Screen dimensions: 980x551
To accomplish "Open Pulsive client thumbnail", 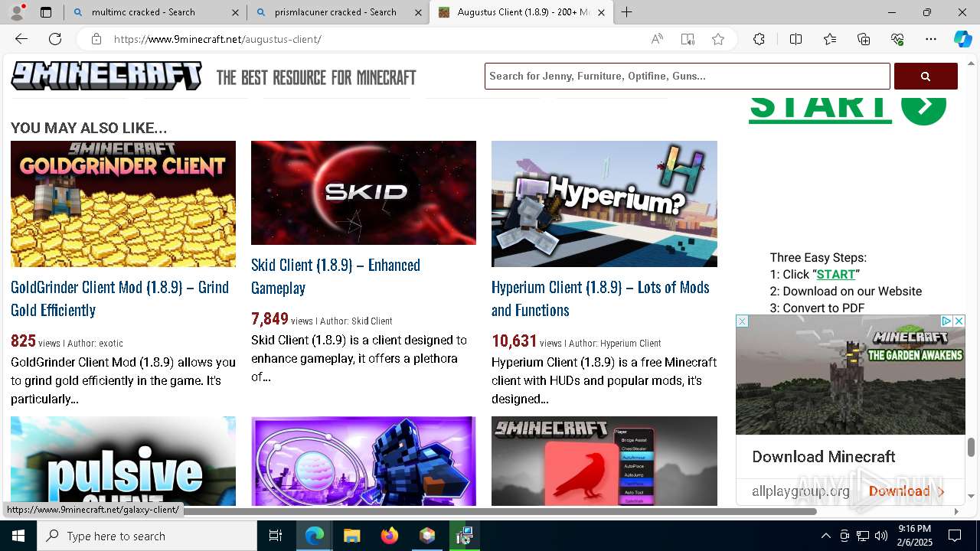I will point(123,461).
